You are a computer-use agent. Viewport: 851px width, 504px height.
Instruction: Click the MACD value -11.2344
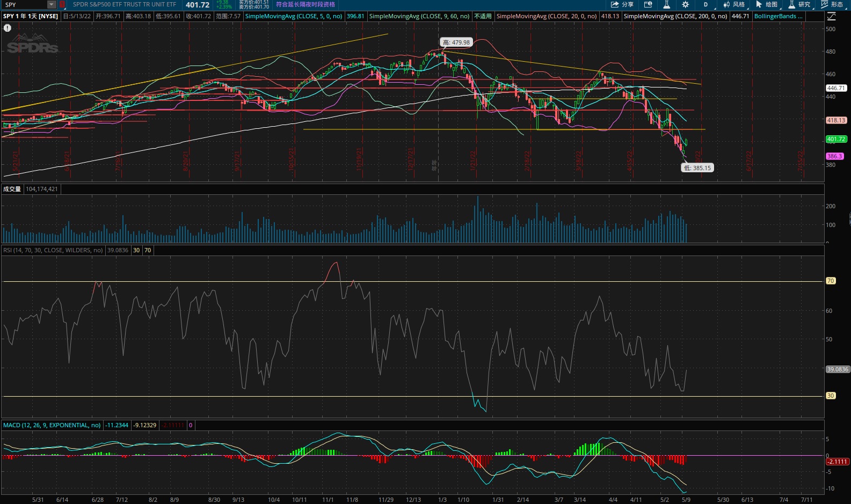coord(117,425)
